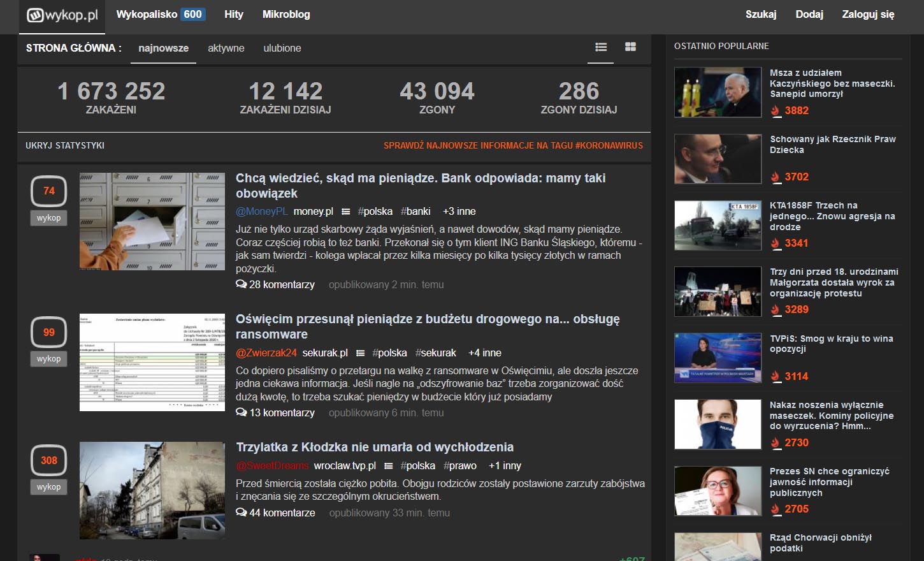
Task: Click flame icon next to 3114
Action: pos(776,377)
